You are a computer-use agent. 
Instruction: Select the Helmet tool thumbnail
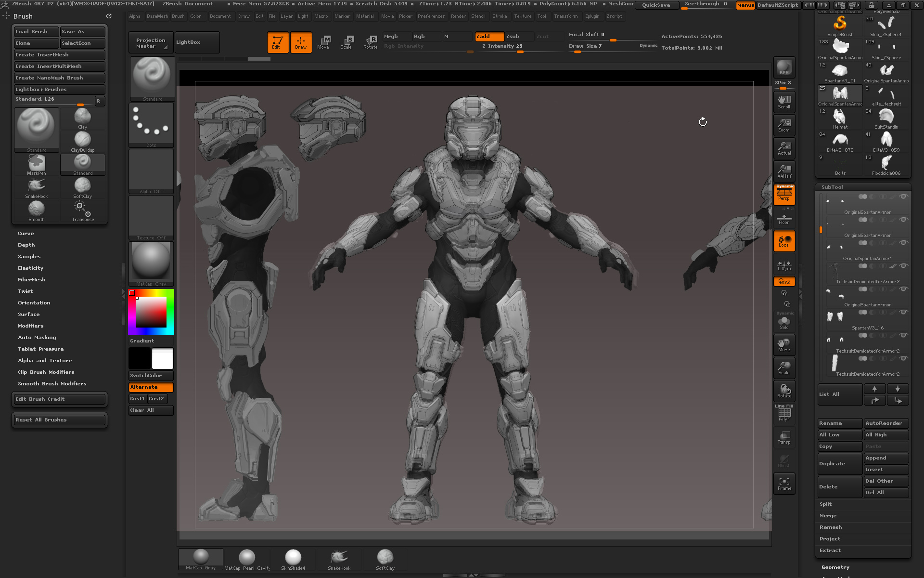point(840,118)
